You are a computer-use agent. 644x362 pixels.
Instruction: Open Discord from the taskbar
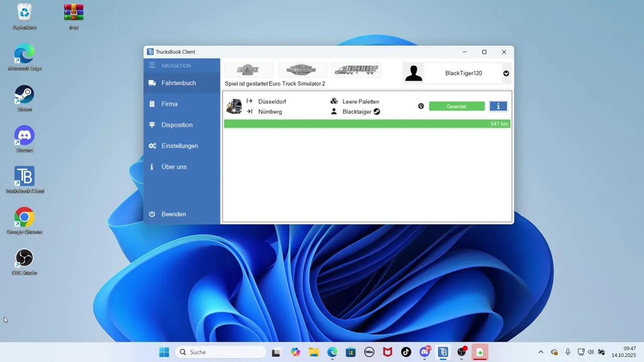[425, 352]
